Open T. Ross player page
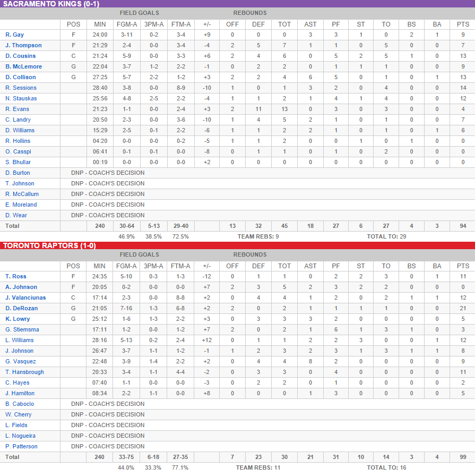Screen dimensions: 475x476 [x=16, y=276]
